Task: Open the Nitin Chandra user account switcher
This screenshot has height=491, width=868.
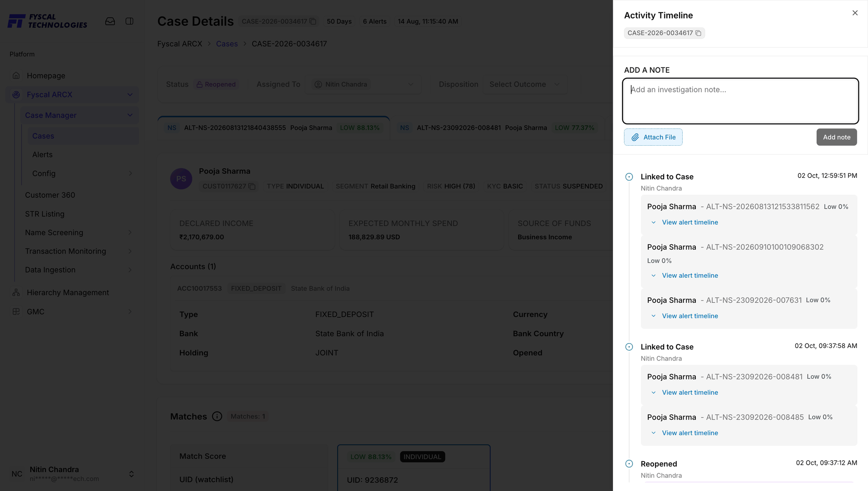Action: pos(72,474)
